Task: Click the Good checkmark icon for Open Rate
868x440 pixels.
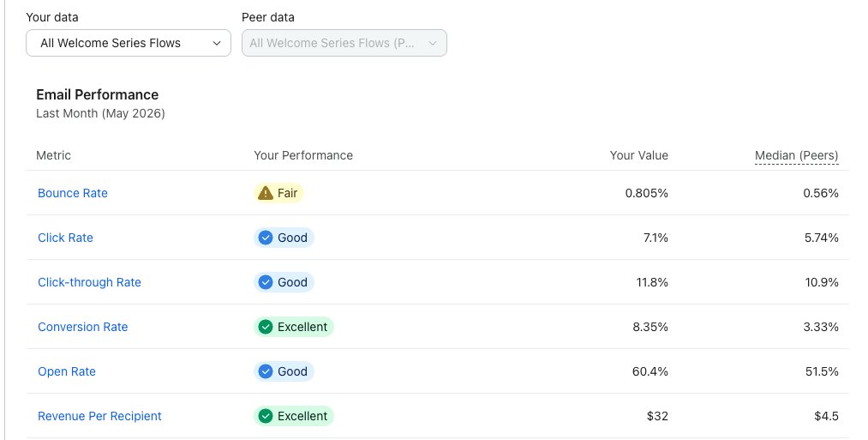Action: (266, 371)
